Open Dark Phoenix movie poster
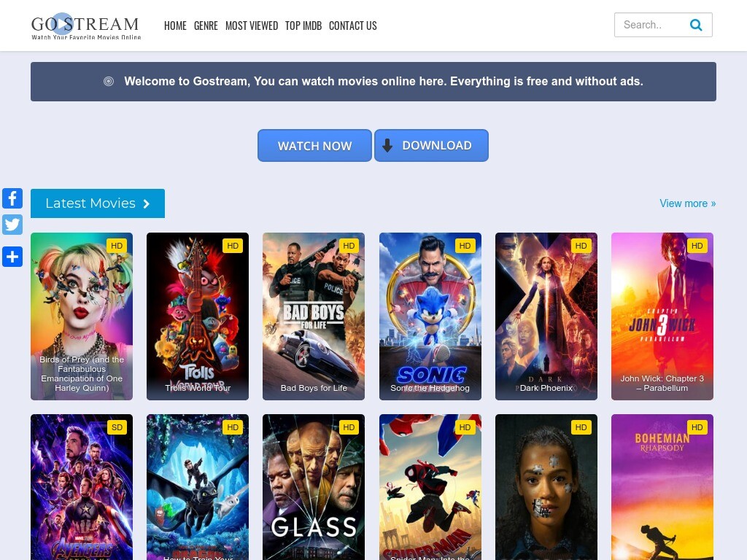Screen dimensions: 747x560 (x=546, y=316)
